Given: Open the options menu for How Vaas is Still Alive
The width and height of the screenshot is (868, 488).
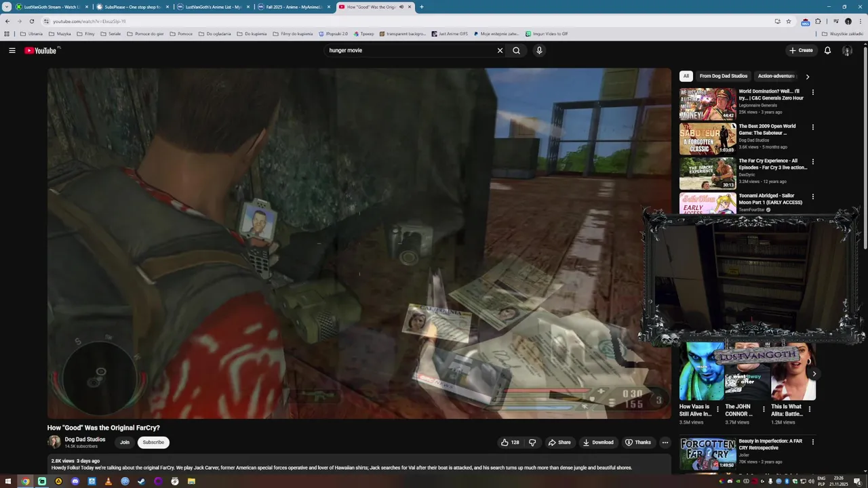Looking at the screenshot, I should coord(717,409).
